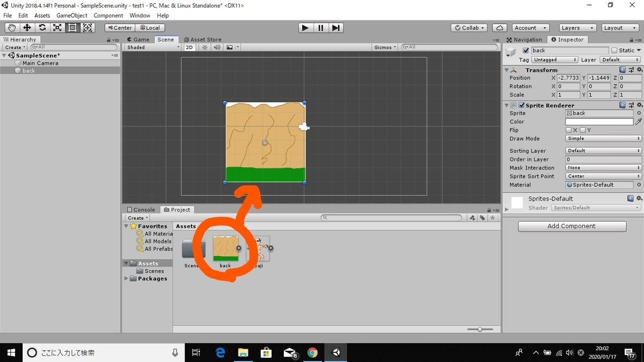Select the Hand tool in the toolbar

12,28
